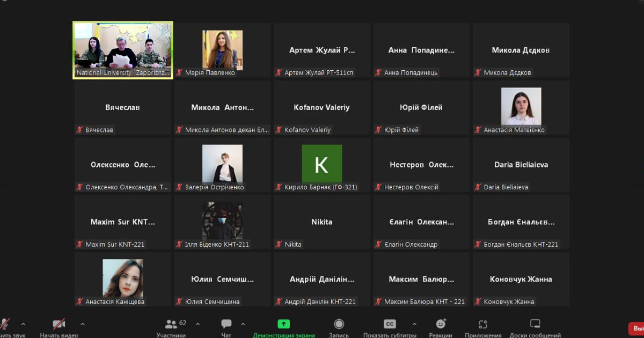
Task: Enable captions with the CC icon
Action: (389, 324)
